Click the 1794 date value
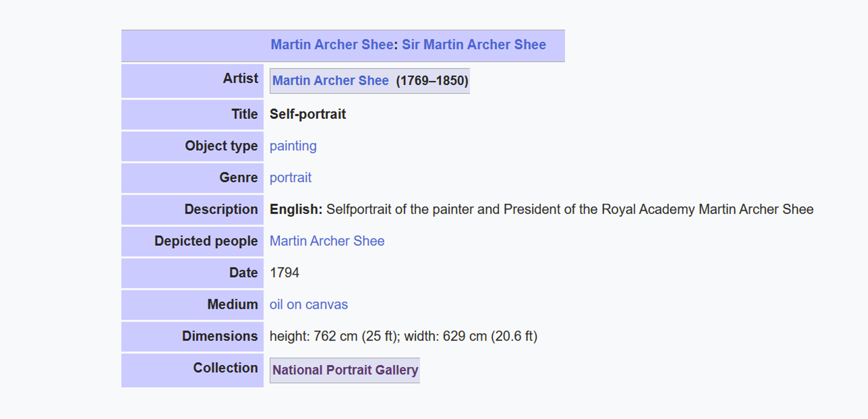Viewport: 868px width, 419px height. pos(284,273)
